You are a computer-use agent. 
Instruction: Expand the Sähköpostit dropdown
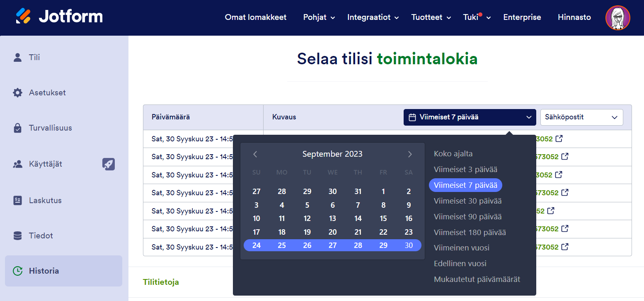(581, 117)
